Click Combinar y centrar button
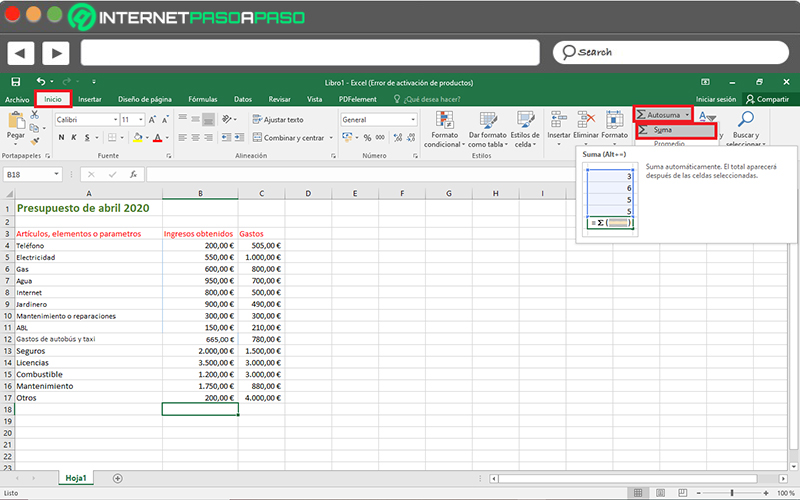This screenshot has width=800, height=500. [x=289, y=138]
